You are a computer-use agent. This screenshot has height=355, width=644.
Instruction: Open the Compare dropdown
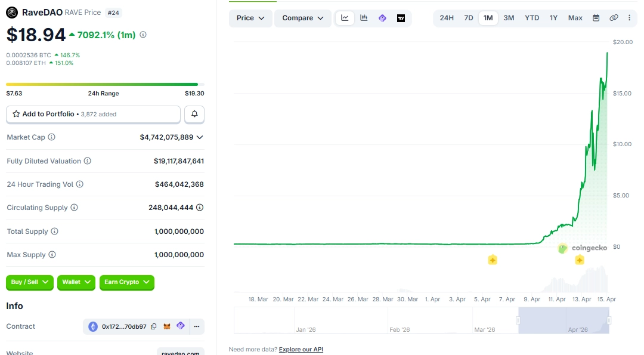[302, 18]
